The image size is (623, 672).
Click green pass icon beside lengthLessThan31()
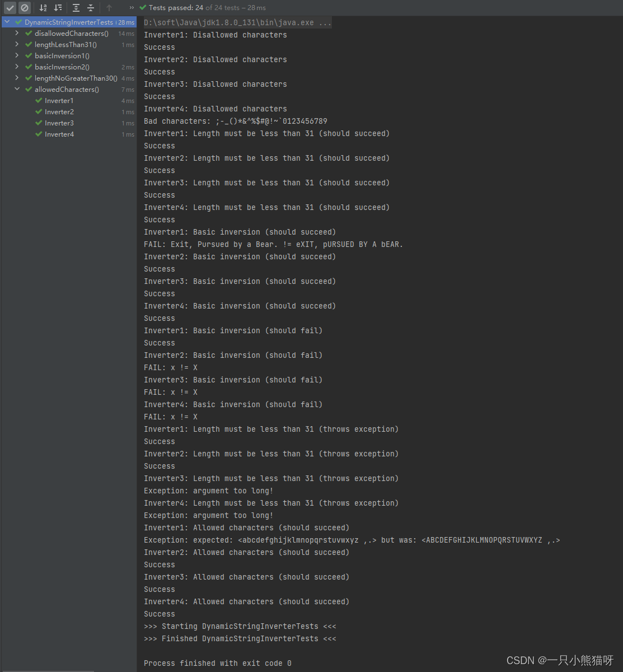(29, 45)
